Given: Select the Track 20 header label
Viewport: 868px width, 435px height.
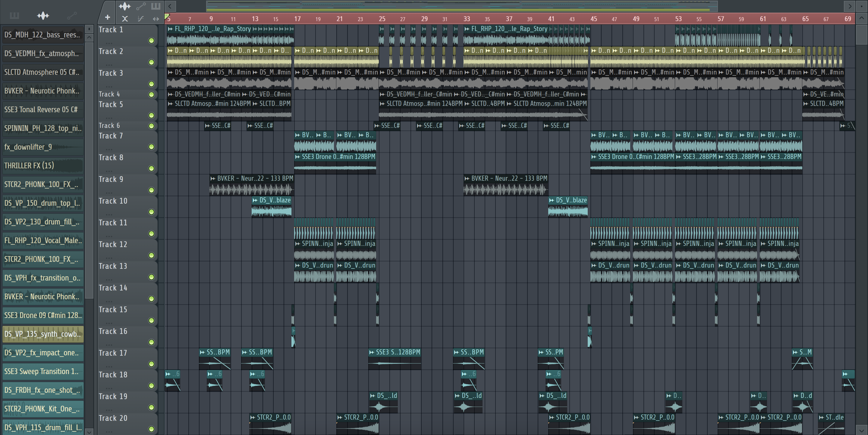Looking at the screenshot, I should pos(113,418).
